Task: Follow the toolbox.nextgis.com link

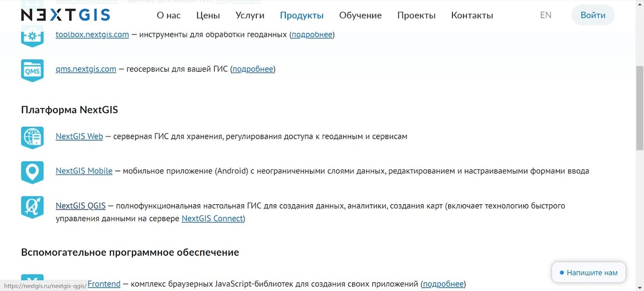Action: click(x=92, y=35)
